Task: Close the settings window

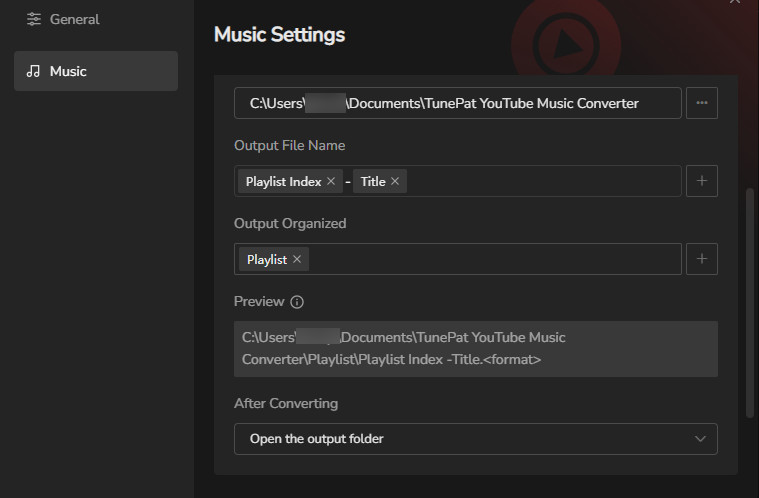Action: click(735, 1)
